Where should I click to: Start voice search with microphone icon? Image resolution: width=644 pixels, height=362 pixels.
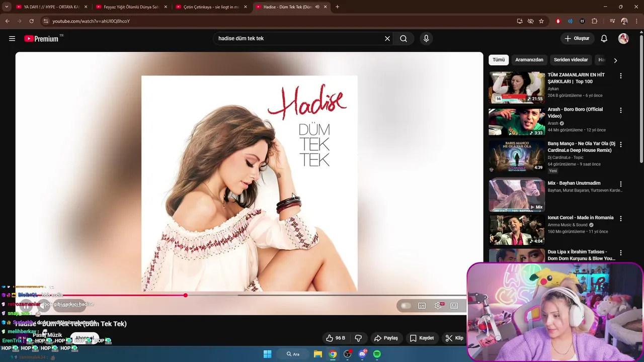coord(426,39)
